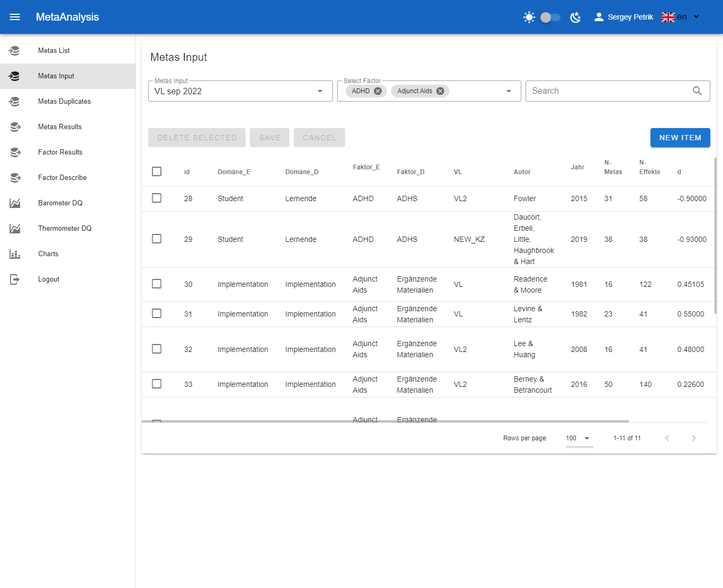Select the row with id 31
The height and width of the screenshot is (588, 723).
[x=157, y=313]
